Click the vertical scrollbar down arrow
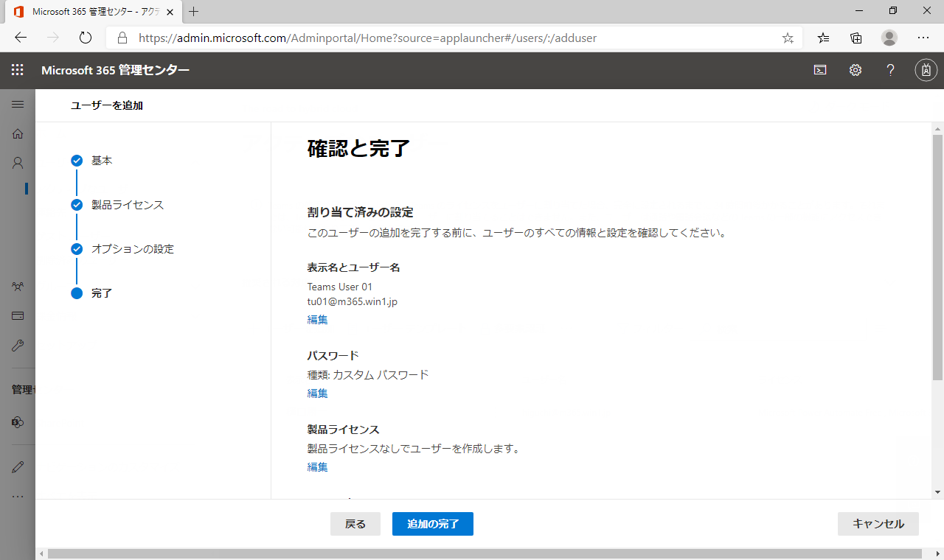944x560 pixels. click(937, 491)
